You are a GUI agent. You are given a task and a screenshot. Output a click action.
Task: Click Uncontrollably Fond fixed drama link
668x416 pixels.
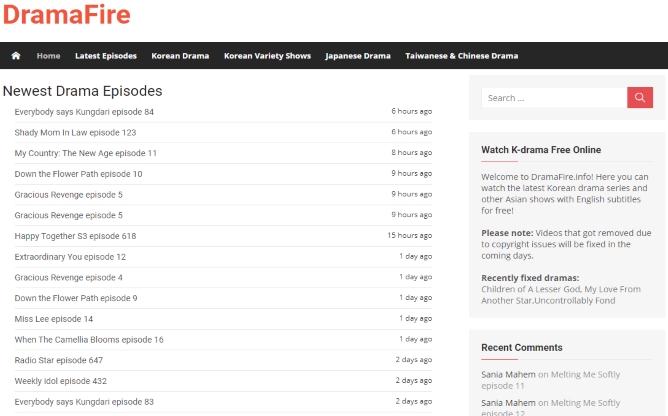[574, 300]
